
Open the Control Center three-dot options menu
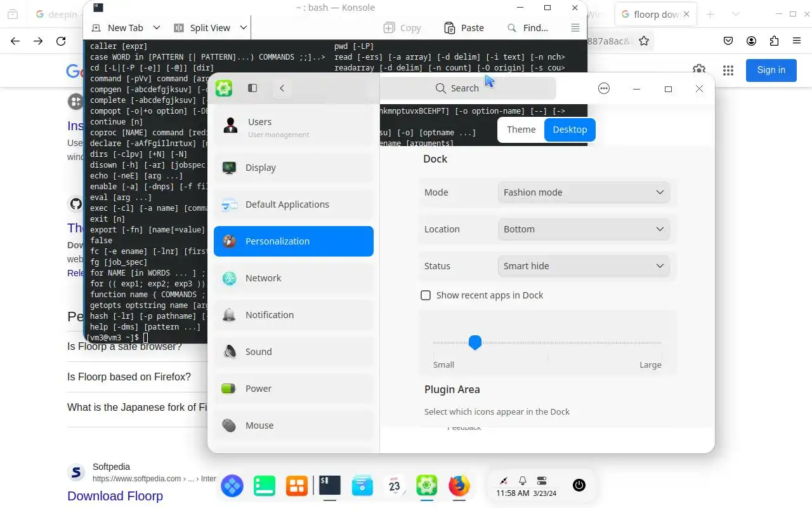click(604, 89)
